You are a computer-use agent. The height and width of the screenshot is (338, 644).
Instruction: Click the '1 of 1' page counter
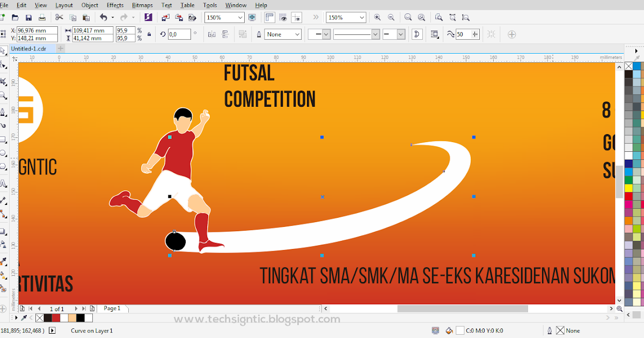56,308
